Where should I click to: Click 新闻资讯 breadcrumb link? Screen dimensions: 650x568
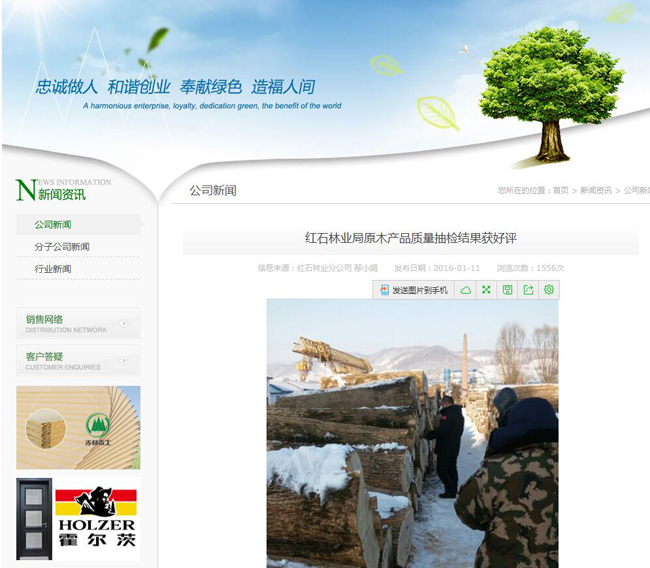point(596,190)
